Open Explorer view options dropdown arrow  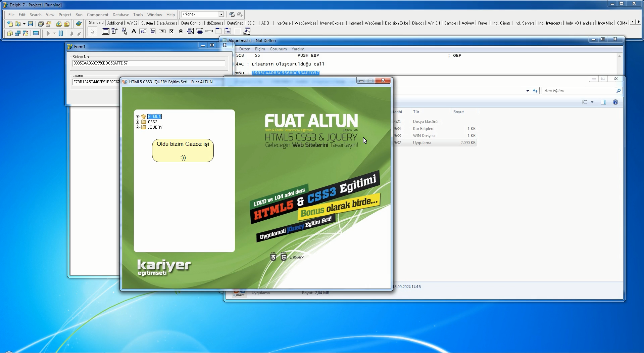(x=592, y=102)
